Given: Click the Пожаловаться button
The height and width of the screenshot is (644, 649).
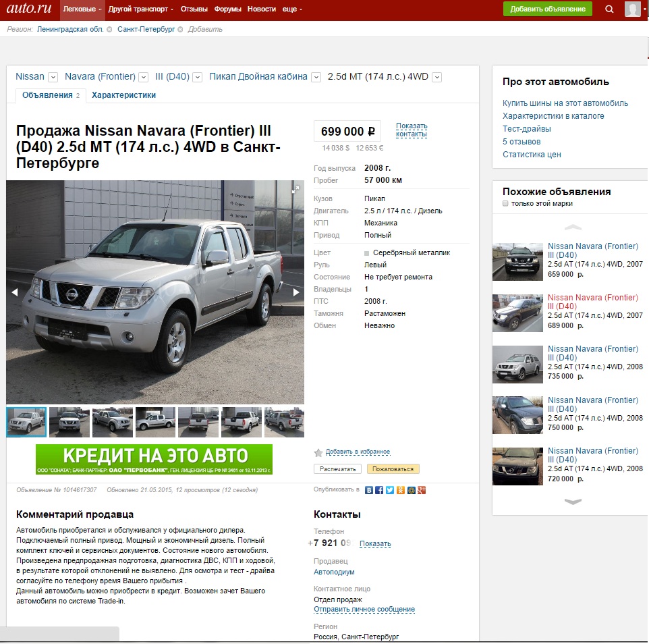Looking at the screenshot, I should (393, 469).
